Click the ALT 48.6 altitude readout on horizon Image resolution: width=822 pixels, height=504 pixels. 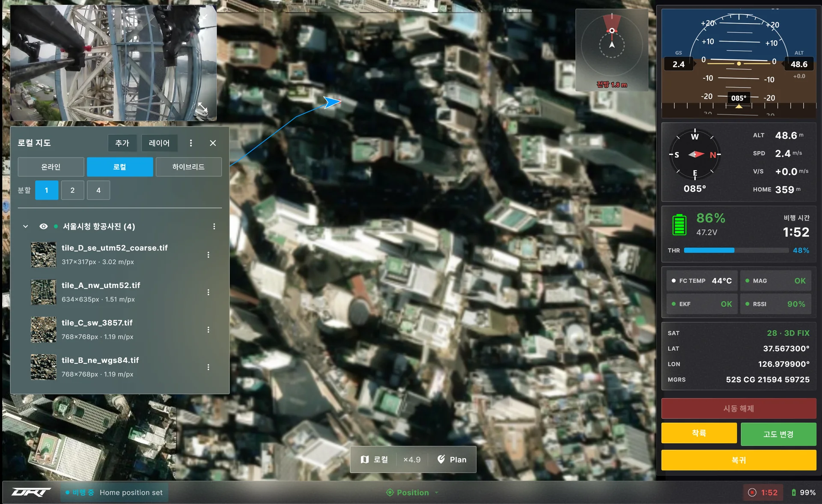point(799,64)
